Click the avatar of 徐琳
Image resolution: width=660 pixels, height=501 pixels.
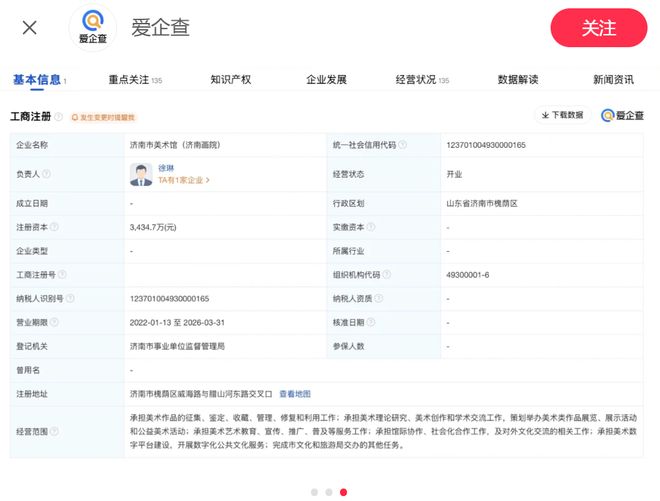(x=141, y=174)
